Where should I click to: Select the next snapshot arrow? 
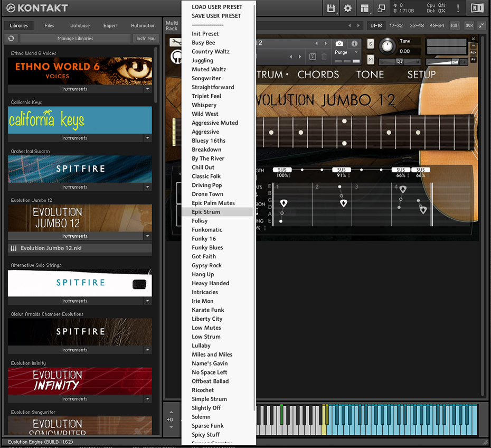coord(300,57)
